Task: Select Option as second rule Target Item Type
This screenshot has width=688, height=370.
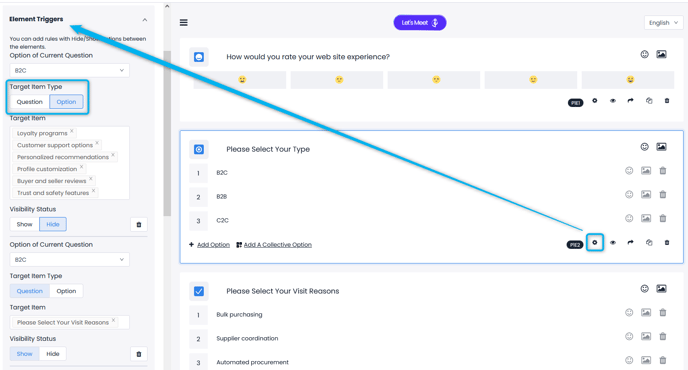Action: [66, 291]
